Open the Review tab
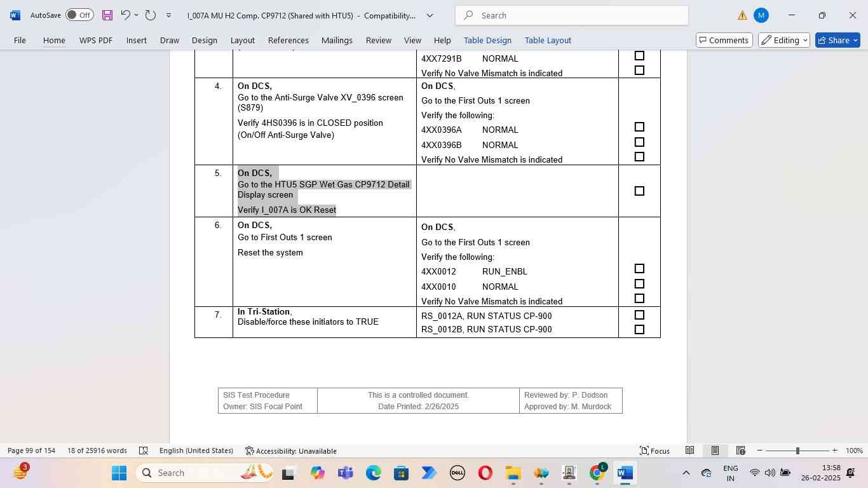This screenshot has width=868, height=488. click(379, 40)
